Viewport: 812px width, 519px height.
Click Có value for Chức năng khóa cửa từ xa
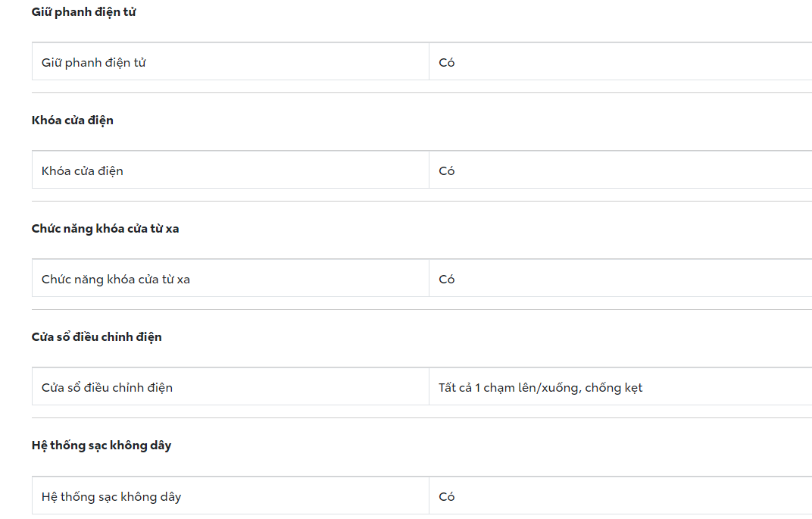pyautogui.click(x=447, y=280)
